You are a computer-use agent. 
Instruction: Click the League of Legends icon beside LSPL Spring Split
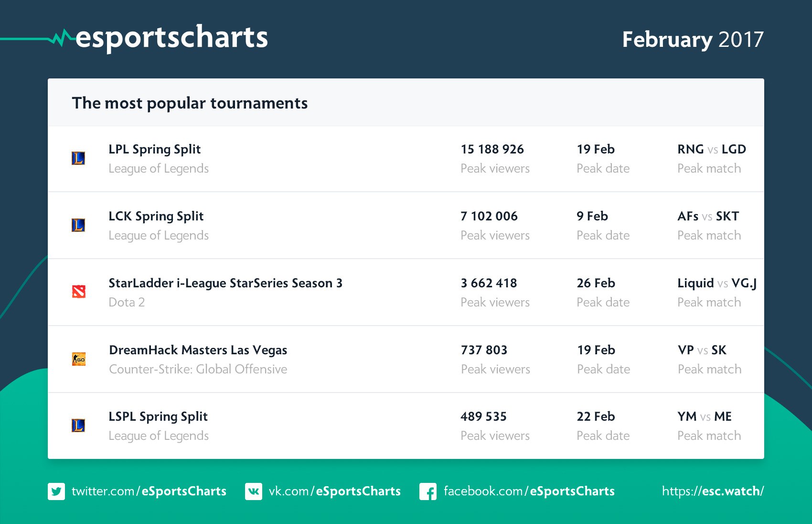pos(78,426)
